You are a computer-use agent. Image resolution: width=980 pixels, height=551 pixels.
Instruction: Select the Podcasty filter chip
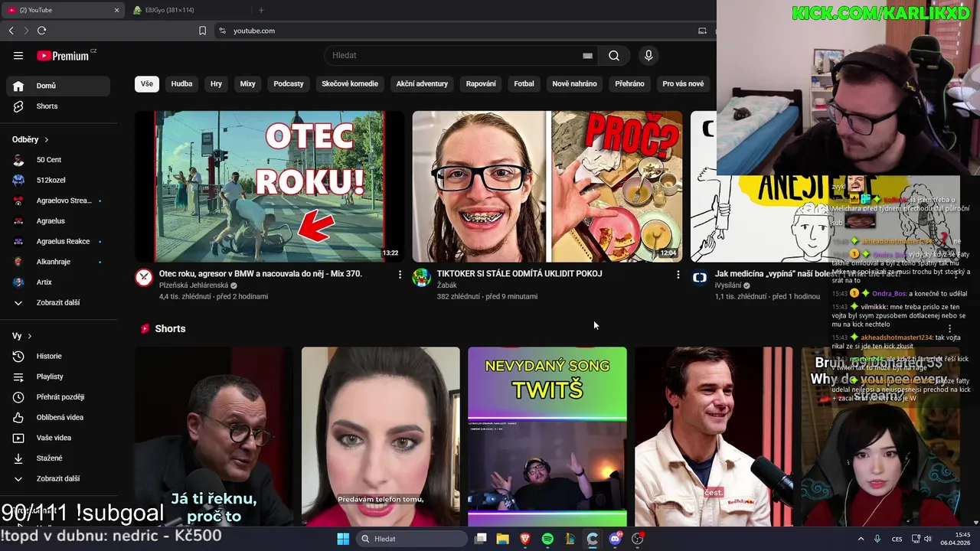(289, 84)
